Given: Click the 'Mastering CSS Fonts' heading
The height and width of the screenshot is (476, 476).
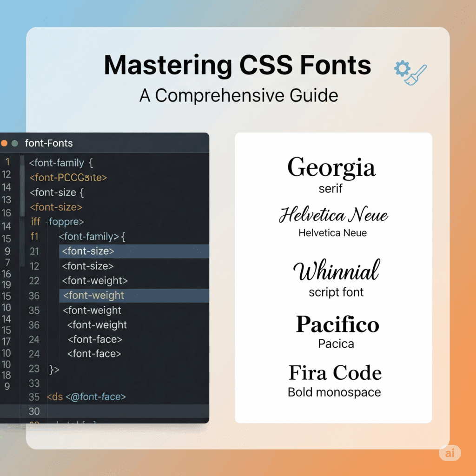Looking at the screenshot, I should (238, 66).
